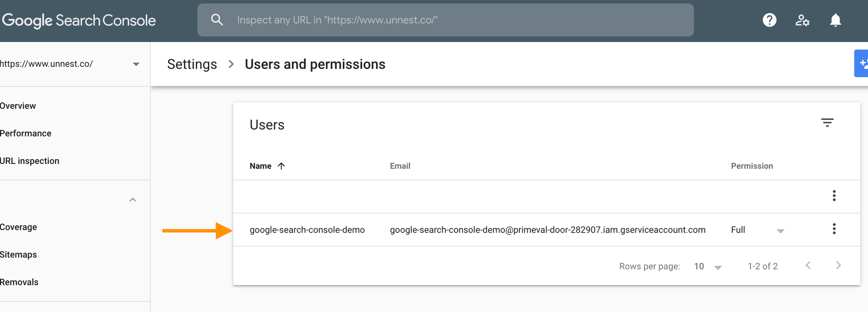Sort by Name arrow in table header

[x=281, y=166]
